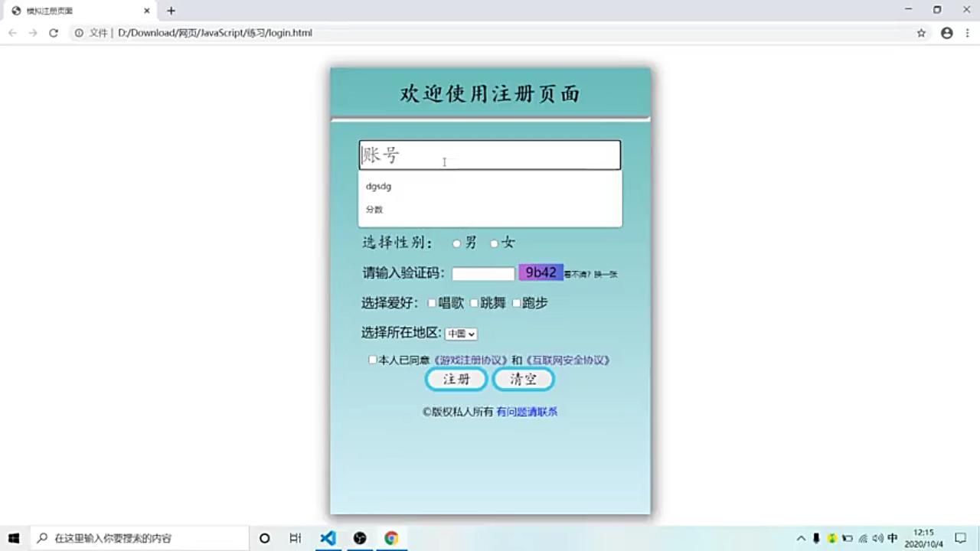Click 换一张 to refresh the captcha
Viewport: 980px width, 551px height.
point(606,274)
